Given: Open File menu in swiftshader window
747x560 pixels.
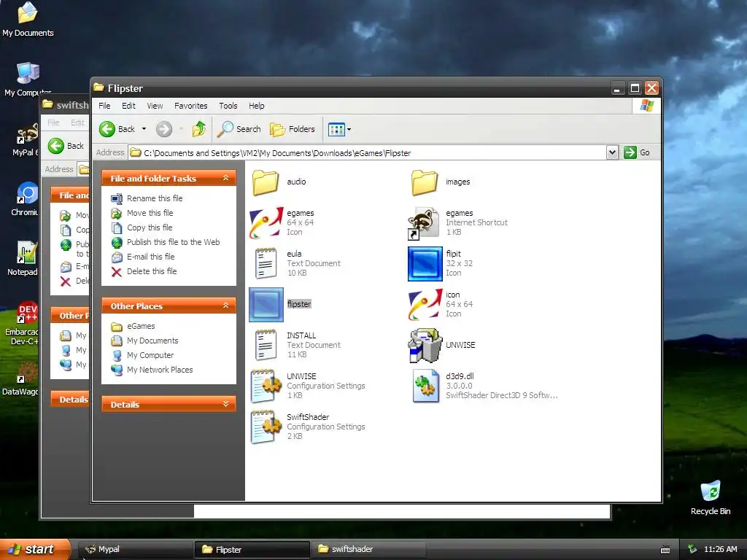Looking at the screenshot, I should pyautogui.click(x=53, y=122).
